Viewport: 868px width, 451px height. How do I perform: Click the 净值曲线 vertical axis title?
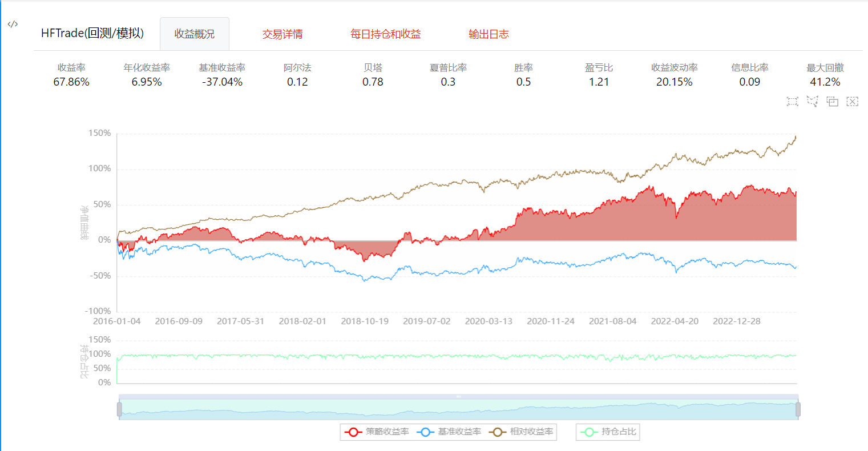(84, 223)
